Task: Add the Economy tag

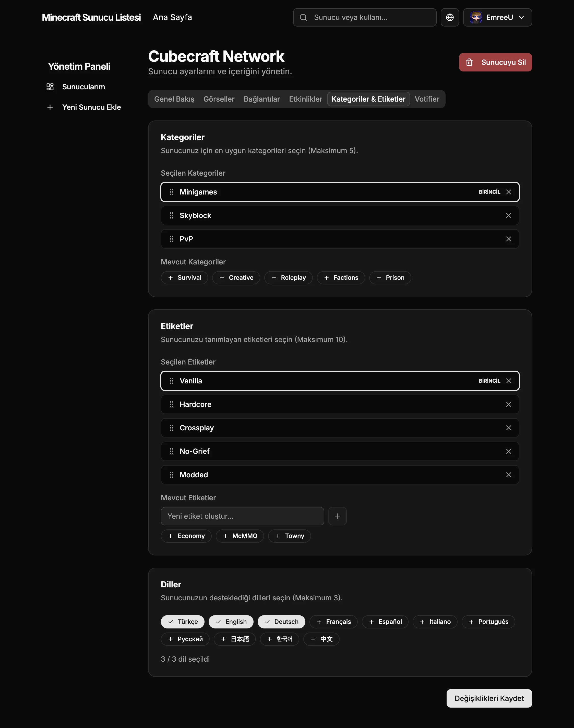Action: tap(186, 536)
